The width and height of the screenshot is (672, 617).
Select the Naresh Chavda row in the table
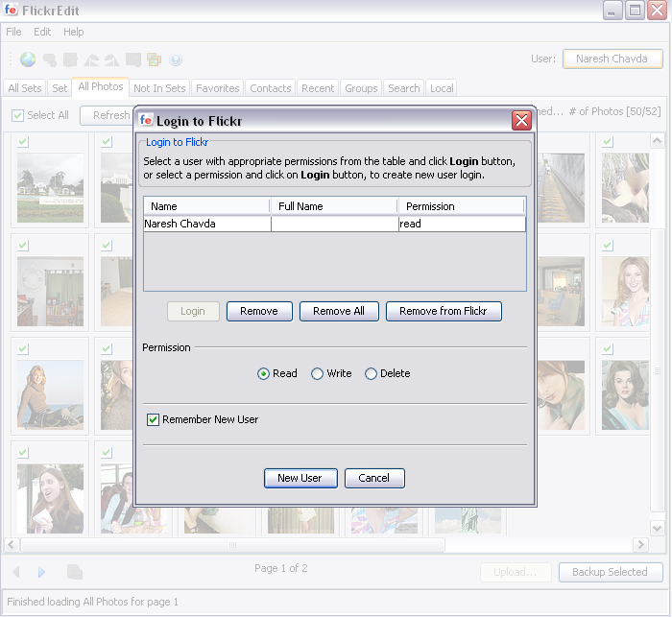pyautogui.click(x=335, y=224)
